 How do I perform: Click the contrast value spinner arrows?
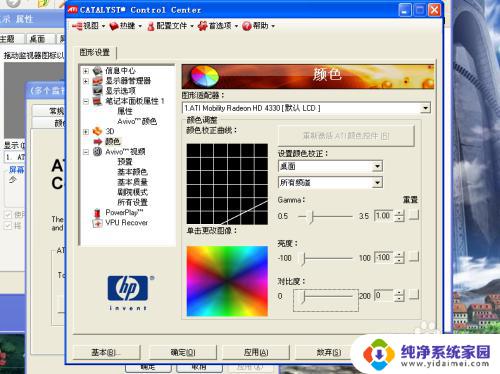point(399,295)
